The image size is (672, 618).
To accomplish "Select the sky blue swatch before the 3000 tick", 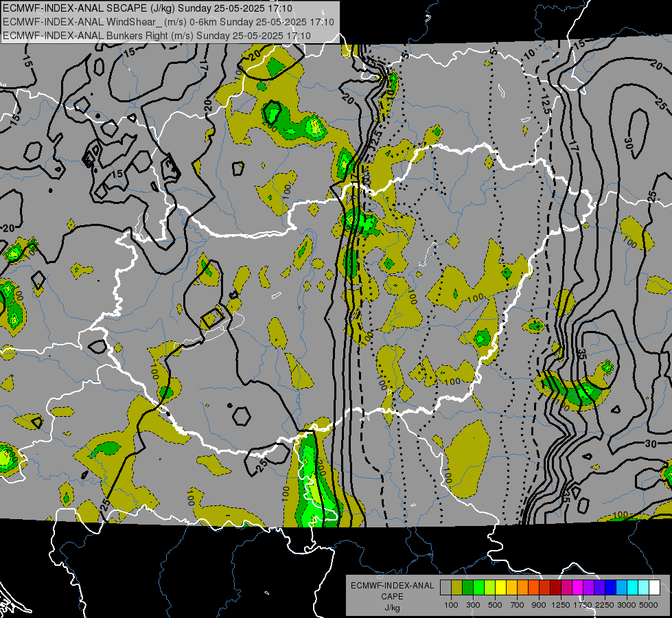I will (x=621, y=587).
